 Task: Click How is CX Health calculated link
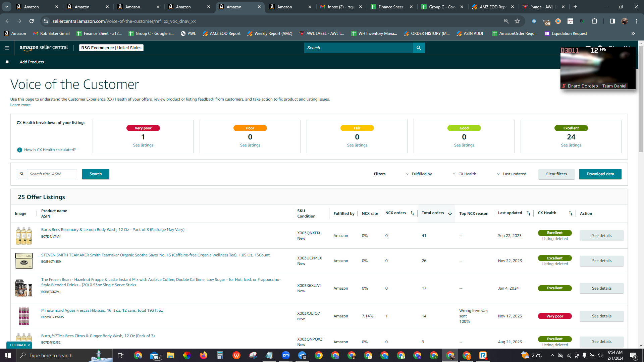pyautogui.click(x=50, y=150)
